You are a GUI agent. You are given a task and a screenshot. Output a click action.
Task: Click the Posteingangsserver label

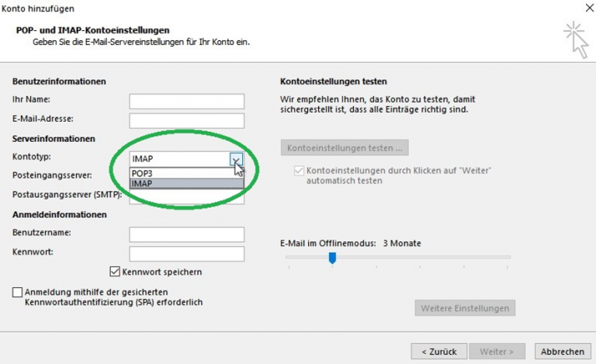(x=52, y=175)
